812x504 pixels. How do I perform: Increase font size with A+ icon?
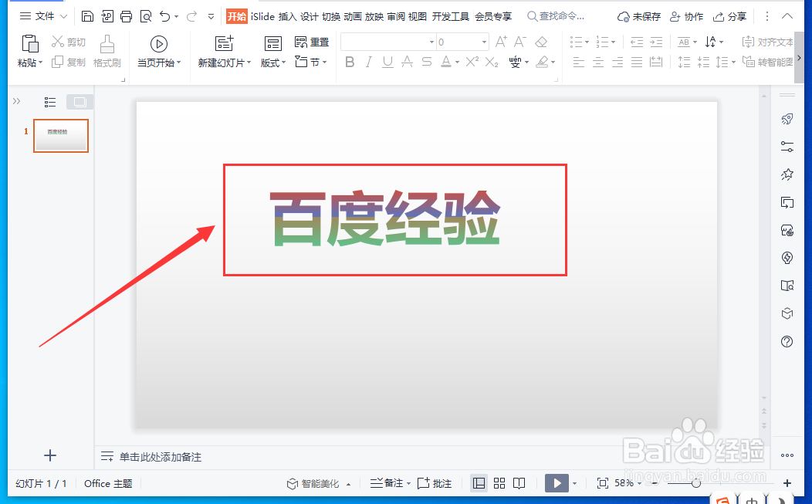[x=501, y=42]
